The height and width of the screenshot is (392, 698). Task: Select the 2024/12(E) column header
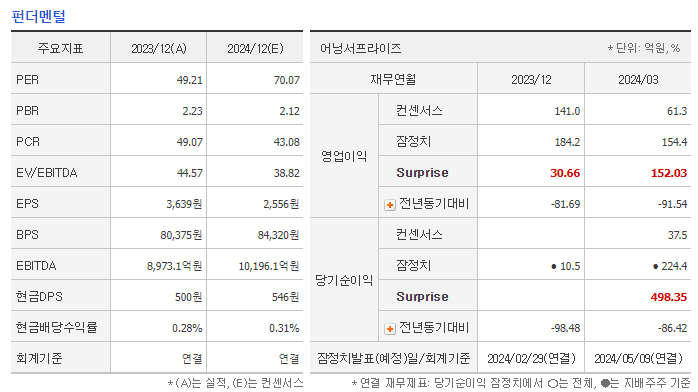click(x=255, y=48)
